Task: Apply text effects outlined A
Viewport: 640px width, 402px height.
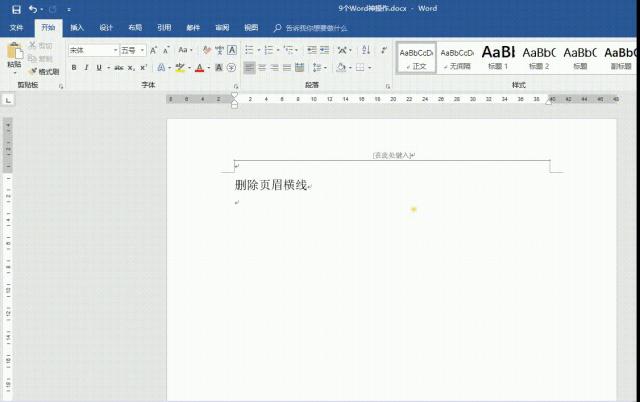Action: [x=161, y=68]
